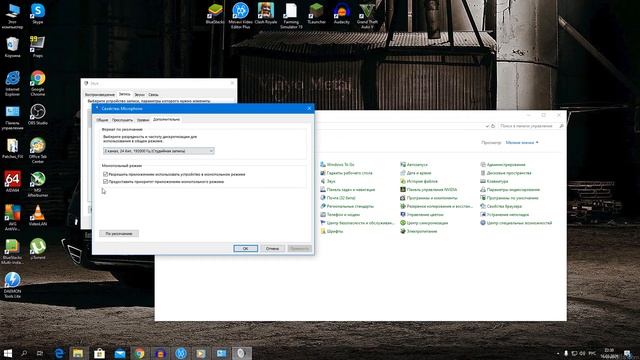Click the Cancel button in Microphone properties

click(272, 249)
